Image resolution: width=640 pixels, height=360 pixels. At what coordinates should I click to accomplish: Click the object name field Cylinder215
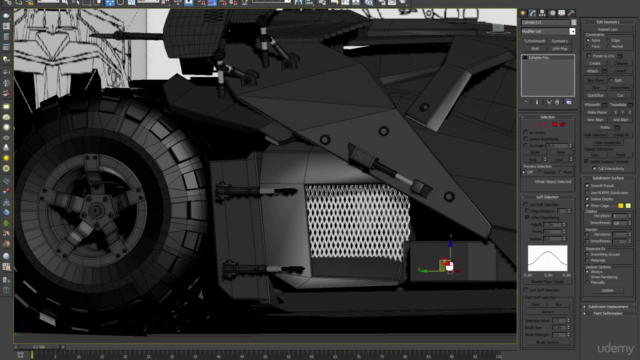[x=545, y=22]
